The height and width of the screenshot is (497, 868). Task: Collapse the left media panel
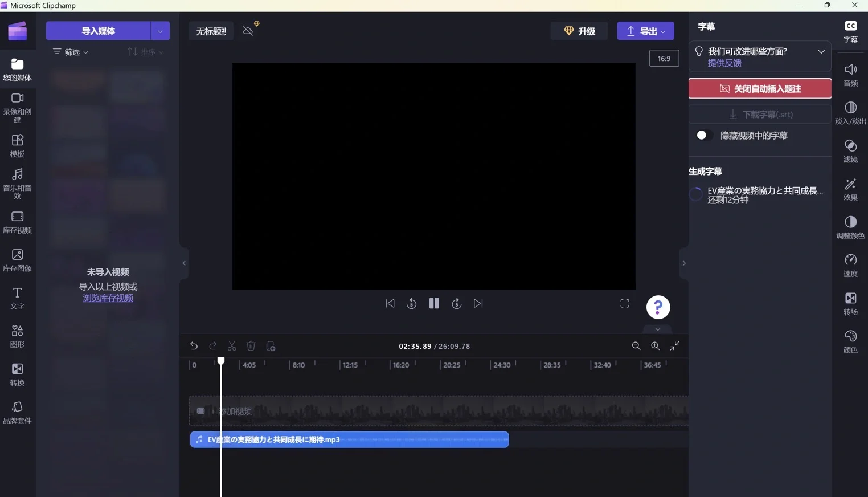coord(184,263)
